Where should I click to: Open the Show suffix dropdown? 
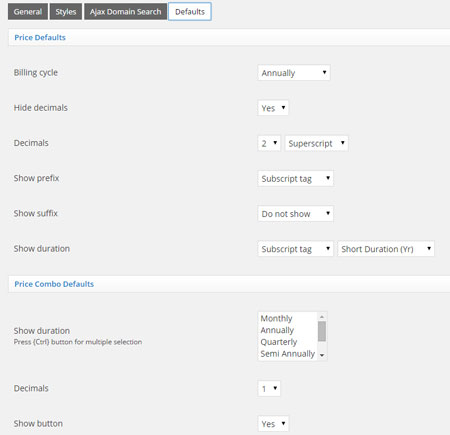point(295,214)
